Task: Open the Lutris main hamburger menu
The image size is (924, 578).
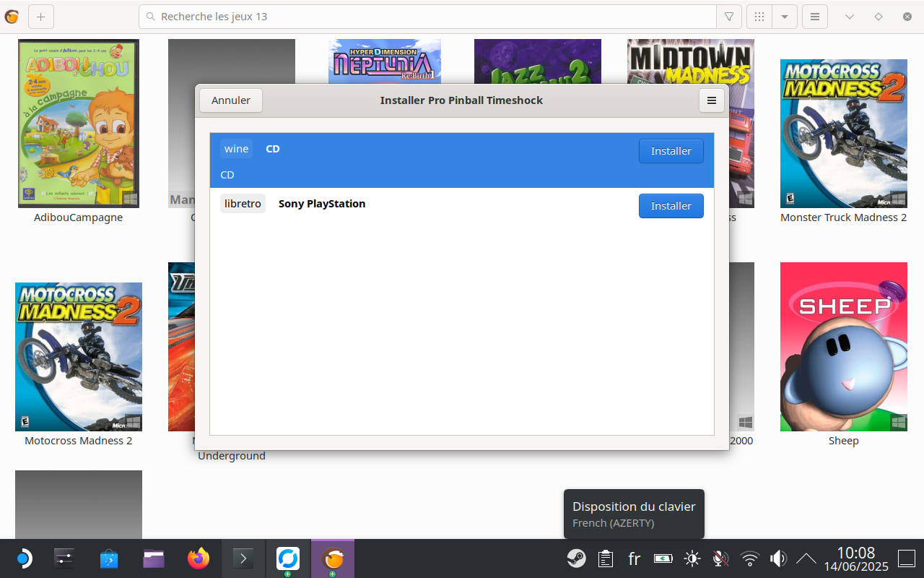Action: coord(815,16)
